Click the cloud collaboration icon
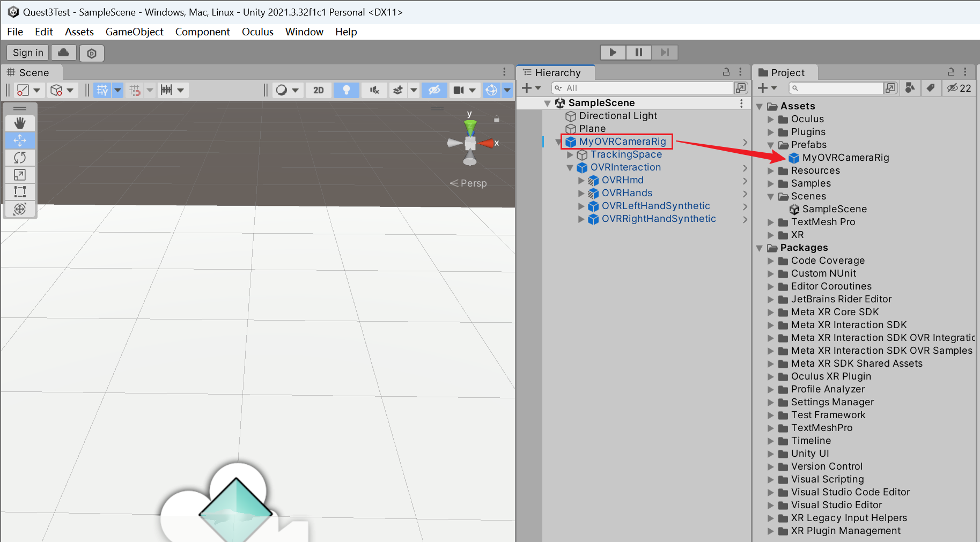 click(x=63, y=53)
